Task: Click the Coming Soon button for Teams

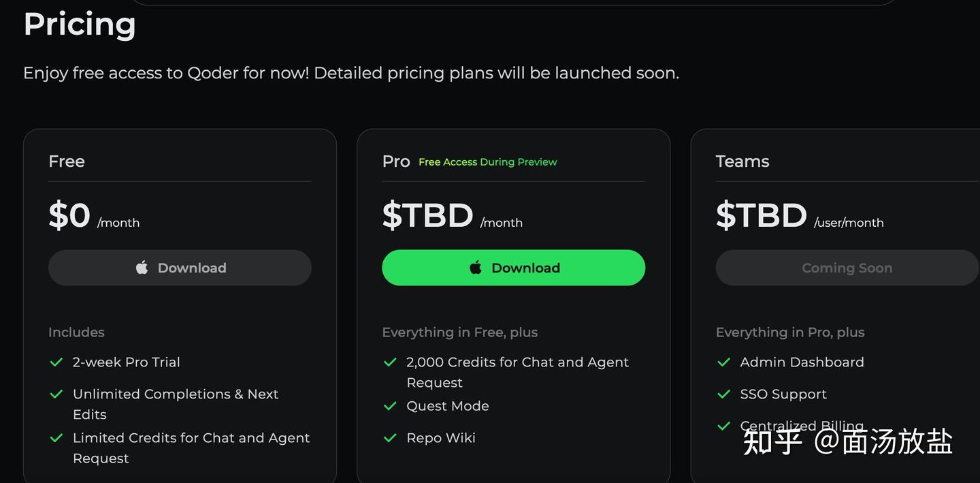Action: click(x=847, y=268)
